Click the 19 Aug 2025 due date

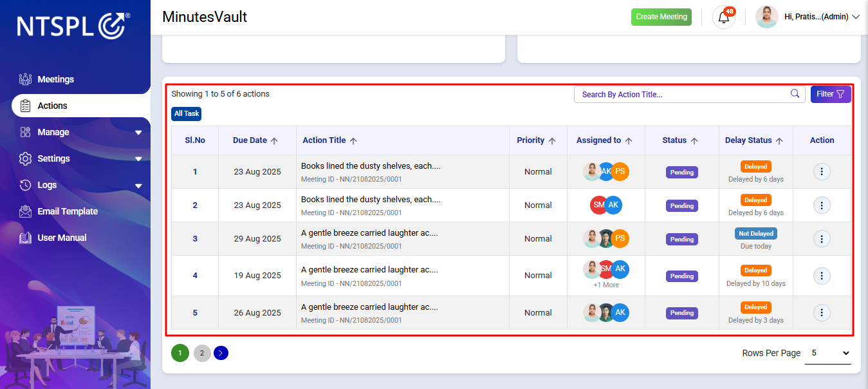click(x=257, y=276)
